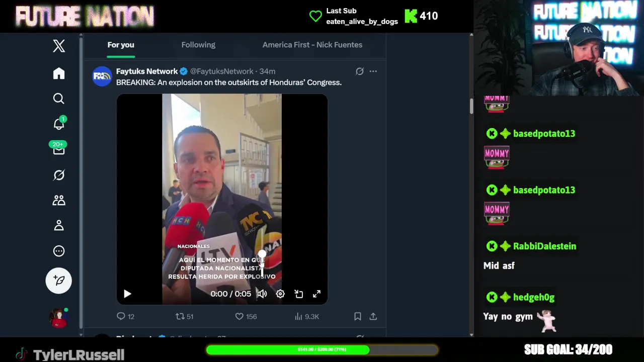
Task: Select the America First - Nick Fuentes tab
Action: (x=312, y=45)
